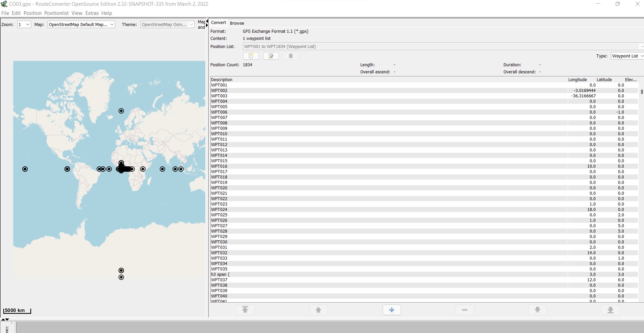Click move to top arrow button

pyautogui.click(x=245, y=310)
